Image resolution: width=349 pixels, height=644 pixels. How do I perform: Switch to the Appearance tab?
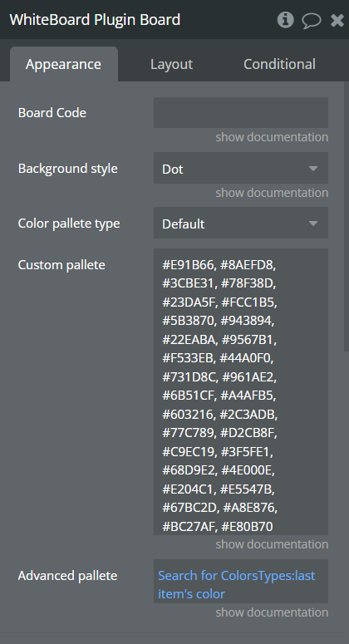[x=64, y=64]
